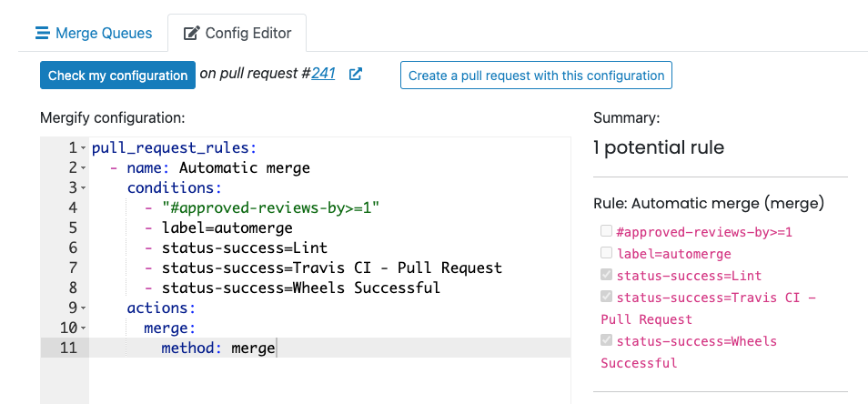Viewport: 868px width, 404px height.
Task: Collapse the merge fold arrow on line 10
Action: point(84,328)
